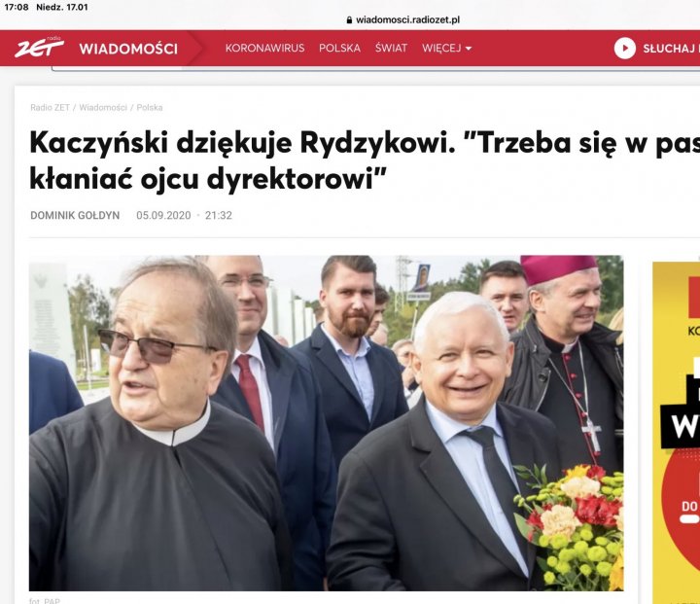700x604 pixels.
Task: Expand the Więcej dropdown menu
Action: coord(447,49)
